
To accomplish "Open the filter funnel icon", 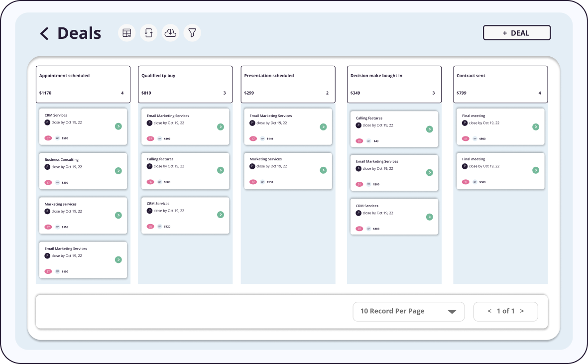I will (x=192, y=33).
